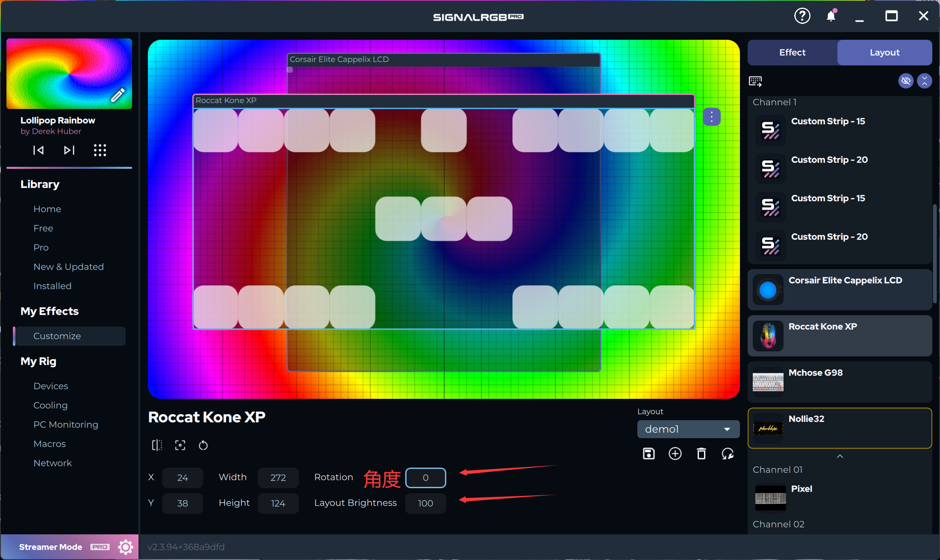Viewport: 940px width, 560px height.
Task: Select the Nollie32 device card
Action: tap(840, 428)
